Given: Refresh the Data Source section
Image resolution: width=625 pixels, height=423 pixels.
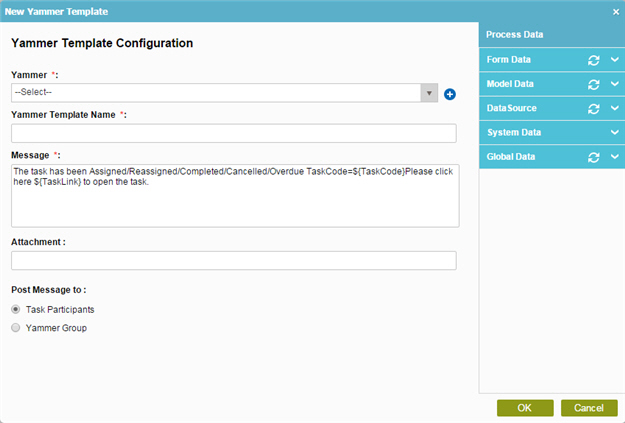Looking at the screenshot, I should tap(594, 109).
